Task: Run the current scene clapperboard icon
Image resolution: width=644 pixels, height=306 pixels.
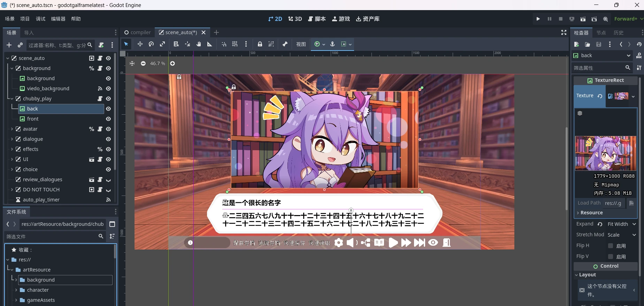Action: [x=583, y=19]
